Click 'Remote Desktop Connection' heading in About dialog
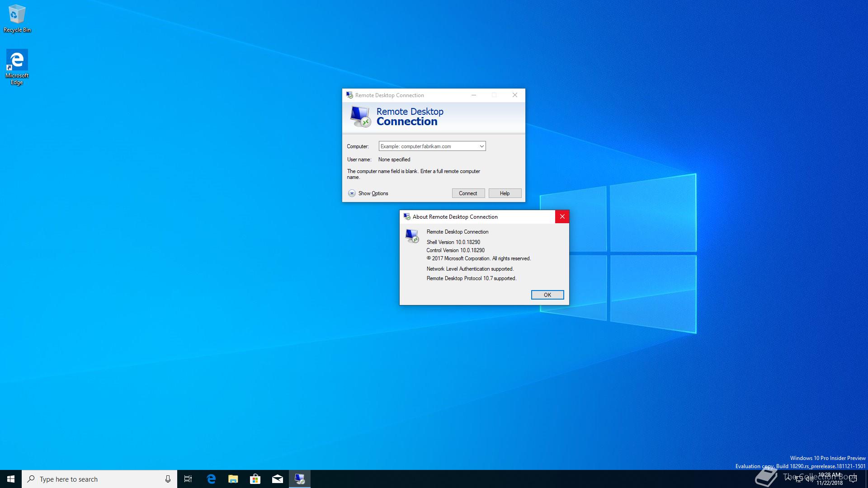This screenshot has height=488, width=868. pyautogui.click(x=458, y=232)
